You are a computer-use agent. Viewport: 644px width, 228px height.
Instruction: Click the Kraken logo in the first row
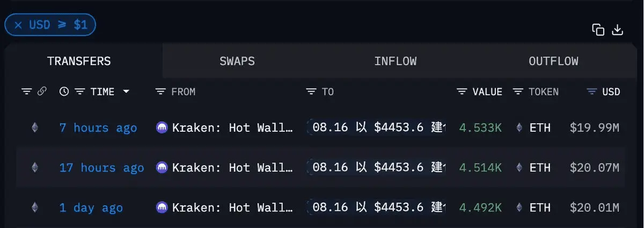tap(162, 128)
